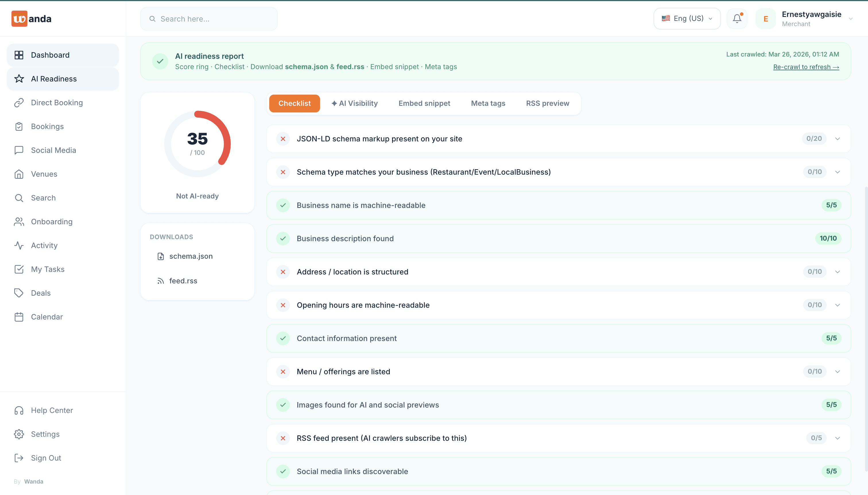The width and height of the screenshot is (868, 495).
Task: Open Direct Booking via link icon
Action: [x=19, y=103]
